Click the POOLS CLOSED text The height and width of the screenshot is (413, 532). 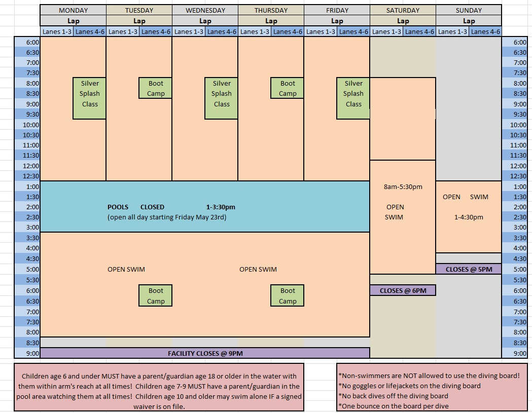point(136,207)
